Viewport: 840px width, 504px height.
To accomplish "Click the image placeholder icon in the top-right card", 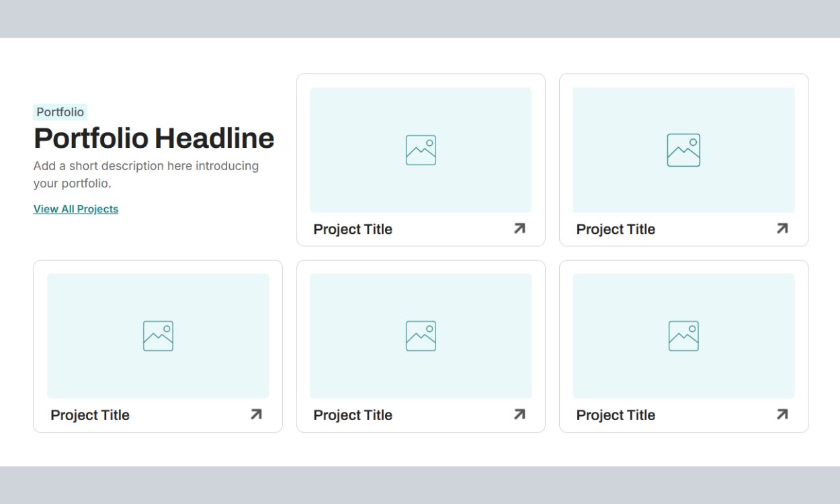I will [x=683, y=150].
